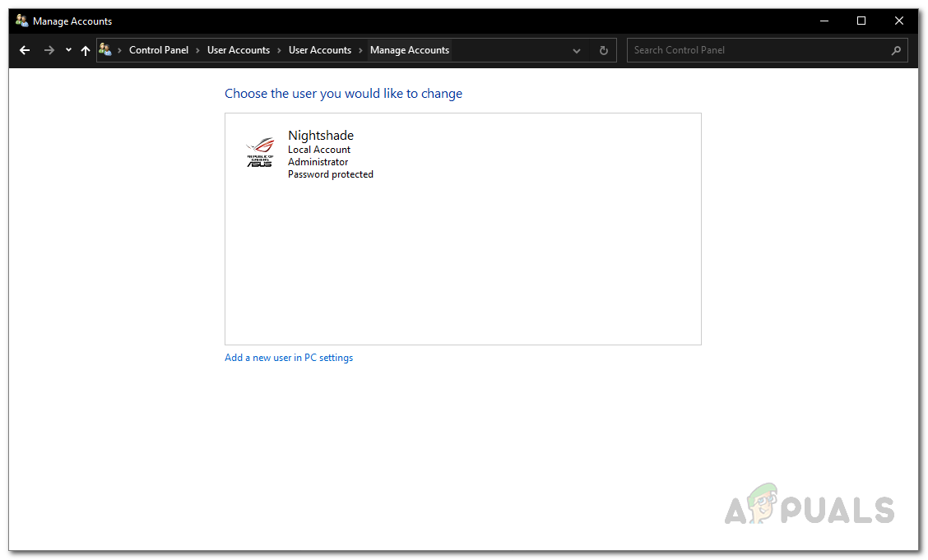Image resolution: width=928 pixels, height=560 pixels.
Task: Focus the Search Control Panel field
Action: point(757,50)
